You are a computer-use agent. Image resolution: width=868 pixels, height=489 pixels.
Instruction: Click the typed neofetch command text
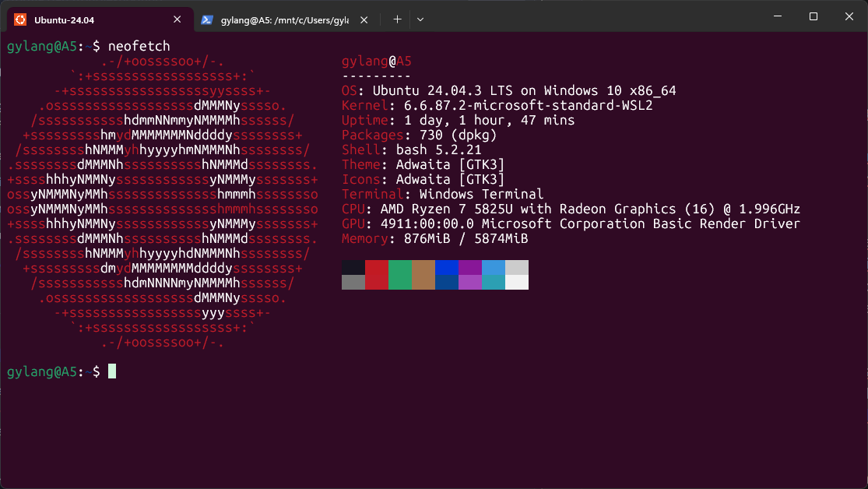[x=139, y=46]
